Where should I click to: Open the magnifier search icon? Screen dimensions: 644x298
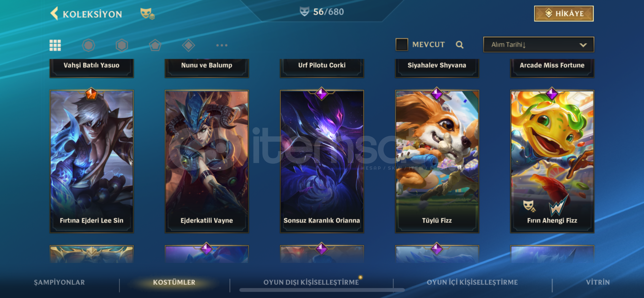pyautogui.click(x=459, y=45)
